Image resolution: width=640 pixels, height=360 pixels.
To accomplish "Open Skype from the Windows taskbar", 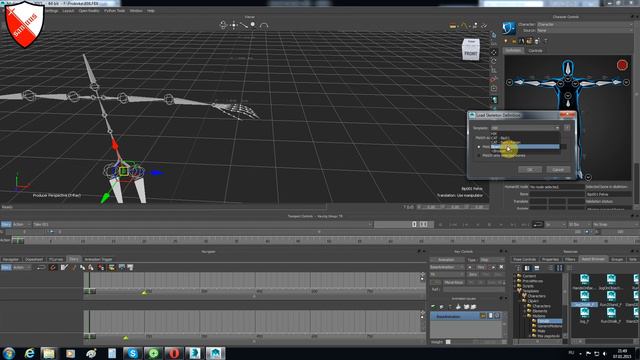I will point(132,353).
